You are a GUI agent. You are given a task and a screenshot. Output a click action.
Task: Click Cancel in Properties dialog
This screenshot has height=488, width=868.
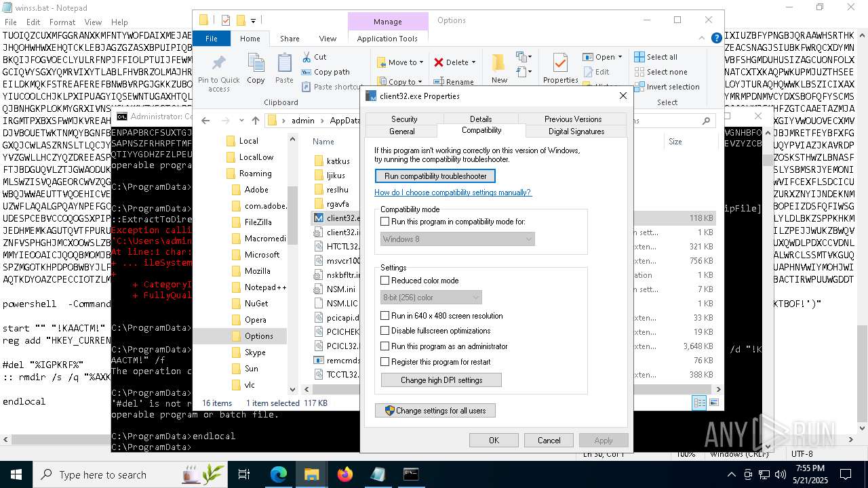click(x=549, y=441)
